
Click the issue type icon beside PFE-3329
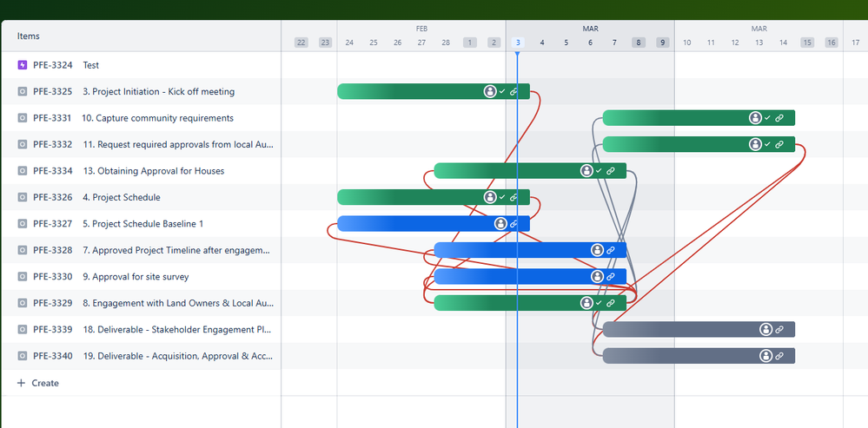(22, 303)
